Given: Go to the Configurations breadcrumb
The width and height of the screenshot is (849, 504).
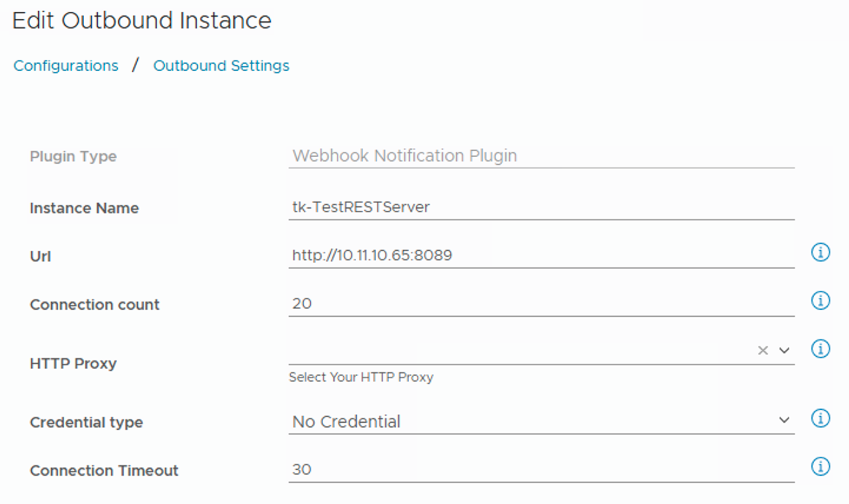Looking at the screenshot, I should click(x=66, y=65).
